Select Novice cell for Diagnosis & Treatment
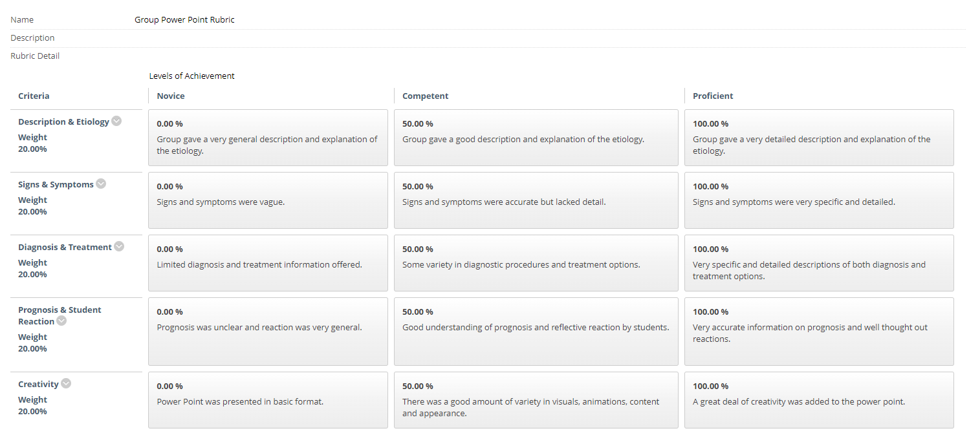 click(268, 263)
